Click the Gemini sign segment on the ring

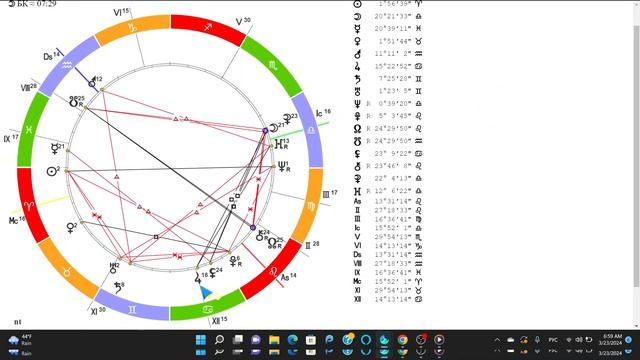pyautogui.click(x=132, y=309)
